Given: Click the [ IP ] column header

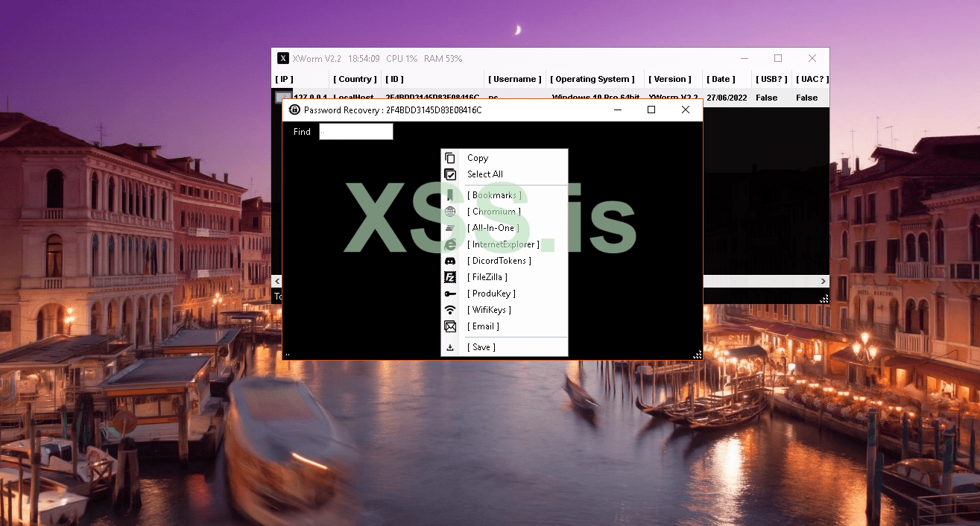Looking at the screenshot, I should [284, 79].
